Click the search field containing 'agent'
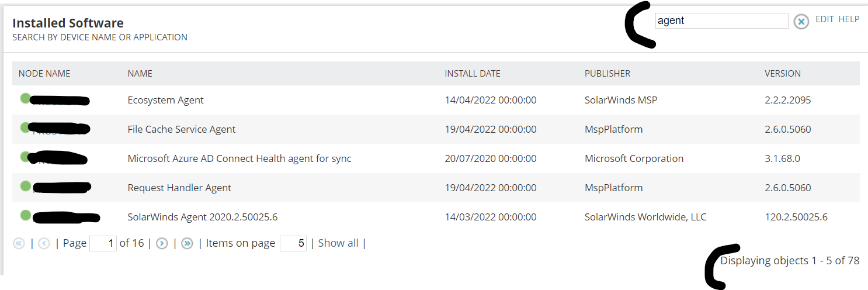 [x=722, y=20]
